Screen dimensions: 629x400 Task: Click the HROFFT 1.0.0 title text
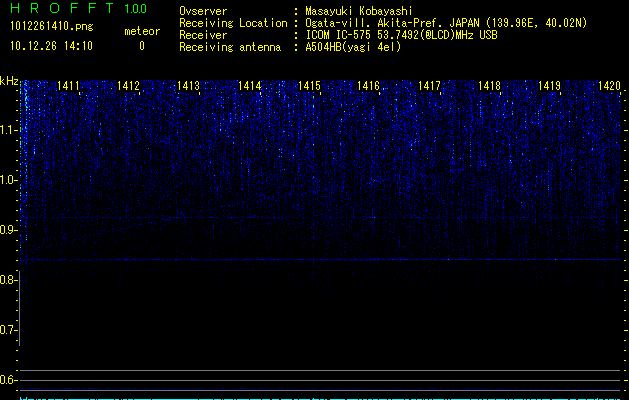[x=79, y=8]
